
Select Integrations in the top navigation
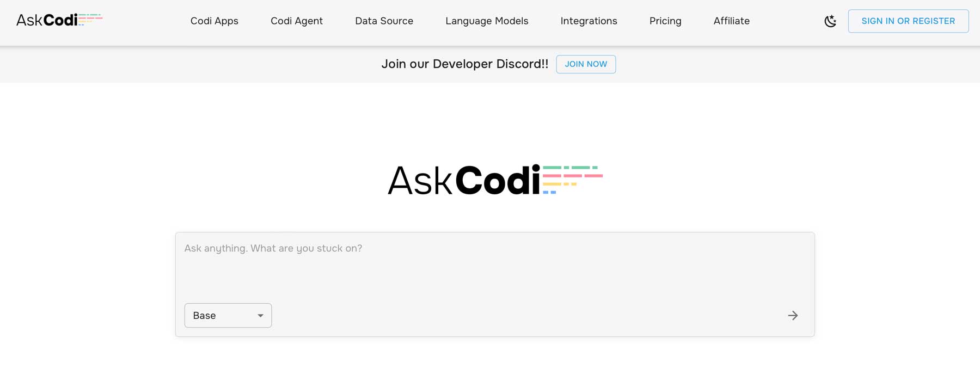pos(589,21)
